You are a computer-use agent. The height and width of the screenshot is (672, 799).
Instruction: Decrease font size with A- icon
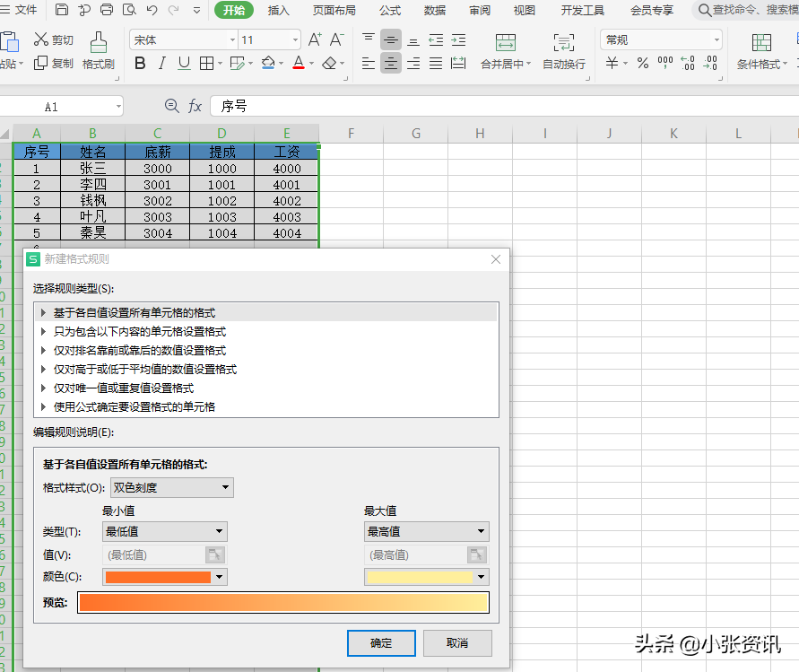coord(337,39)
